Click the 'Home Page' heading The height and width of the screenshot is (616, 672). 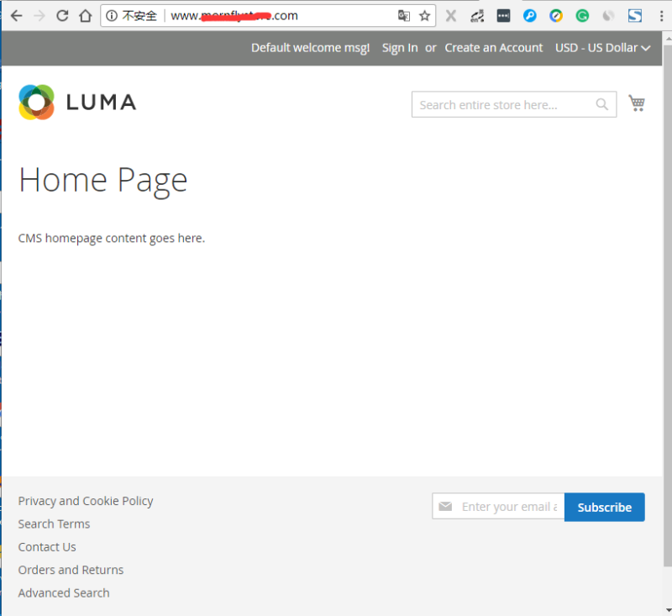coord(103,181)
